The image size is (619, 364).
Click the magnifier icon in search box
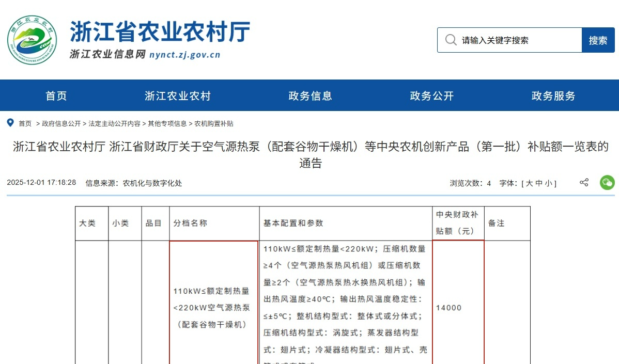451,40
